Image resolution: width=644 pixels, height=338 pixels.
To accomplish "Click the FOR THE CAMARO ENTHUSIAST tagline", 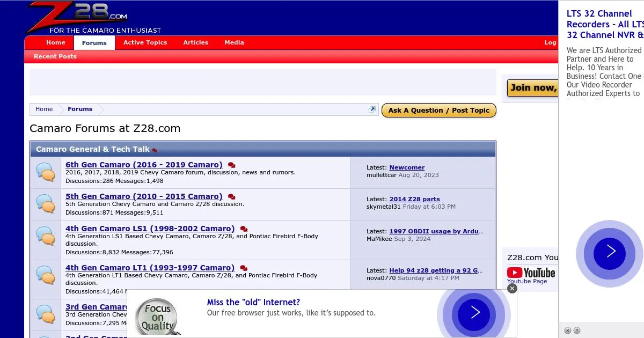I will 105,31.
